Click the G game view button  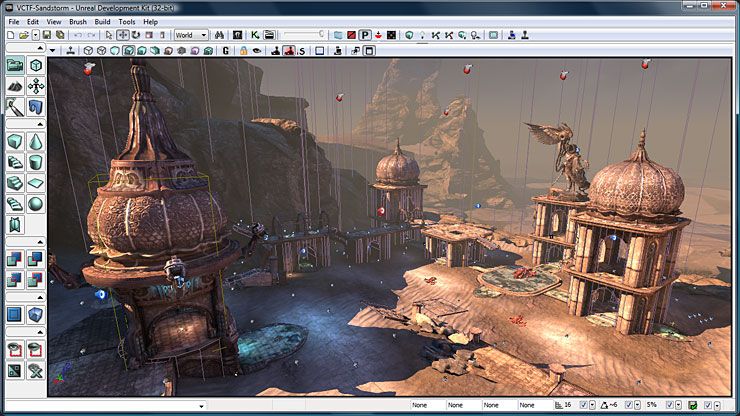[x=226, y=49]
